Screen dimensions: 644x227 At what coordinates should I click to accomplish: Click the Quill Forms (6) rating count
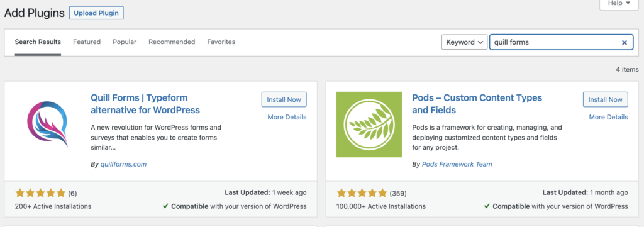pos(72,193)
